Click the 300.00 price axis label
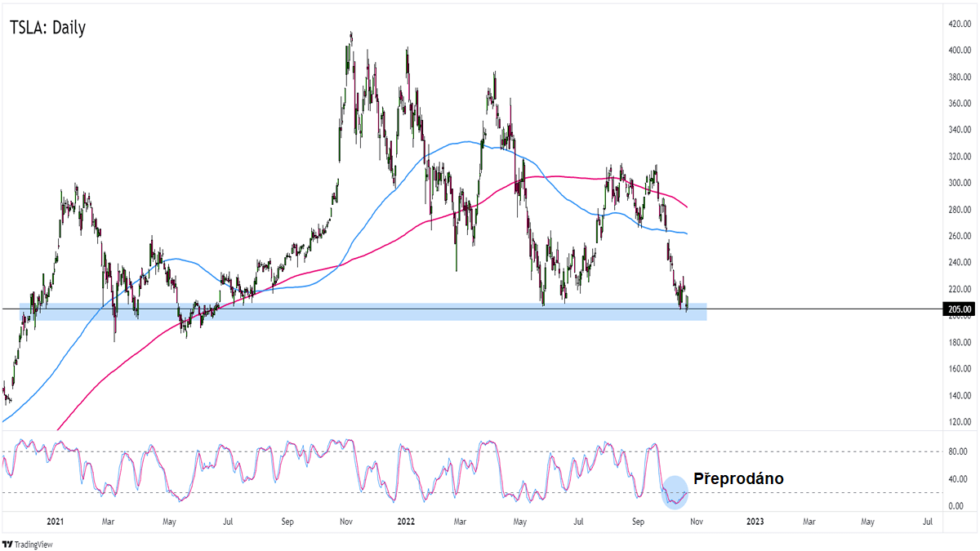 958,183
